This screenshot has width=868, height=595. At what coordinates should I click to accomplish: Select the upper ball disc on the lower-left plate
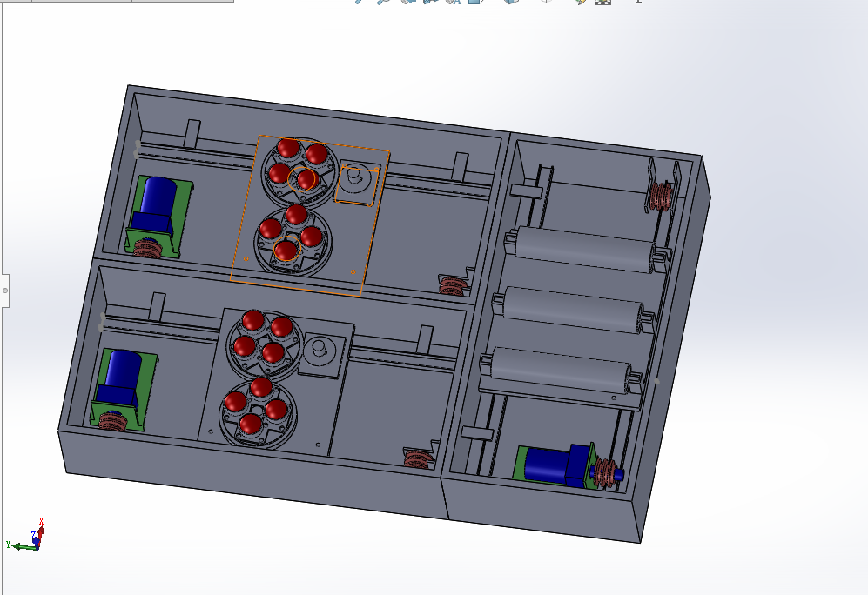pyautogui.click(x=265, y=344)
